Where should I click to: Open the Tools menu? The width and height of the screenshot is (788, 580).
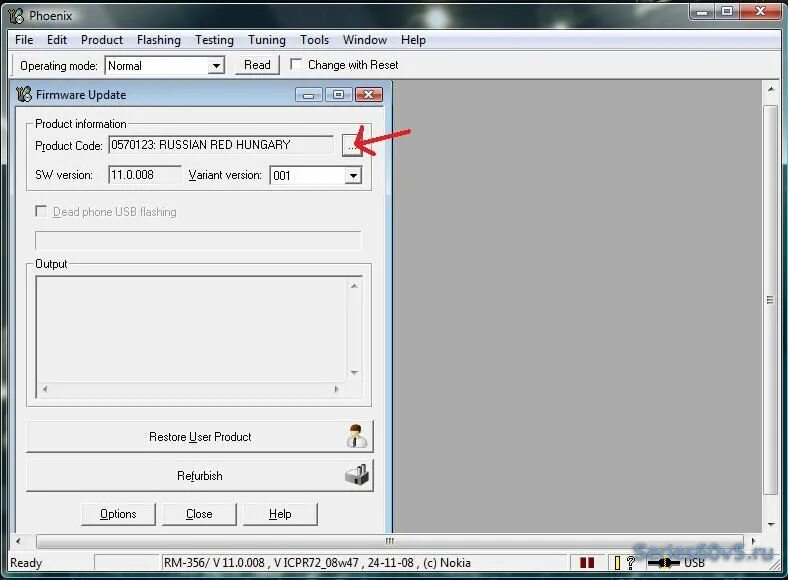tap(315, 40)
